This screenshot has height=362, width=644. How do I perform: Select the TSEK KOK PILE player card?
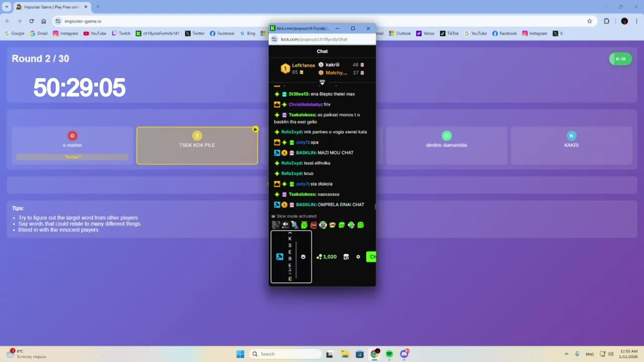pyautogui.click(x=197, y=145)
